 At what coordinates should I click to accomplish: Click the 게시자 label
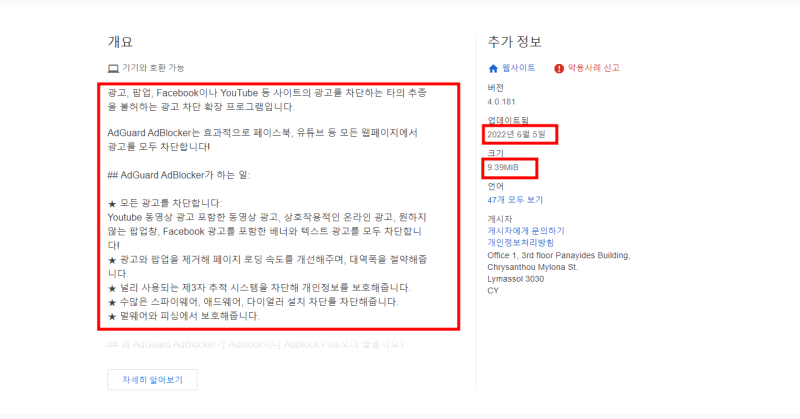pos(499,219)
